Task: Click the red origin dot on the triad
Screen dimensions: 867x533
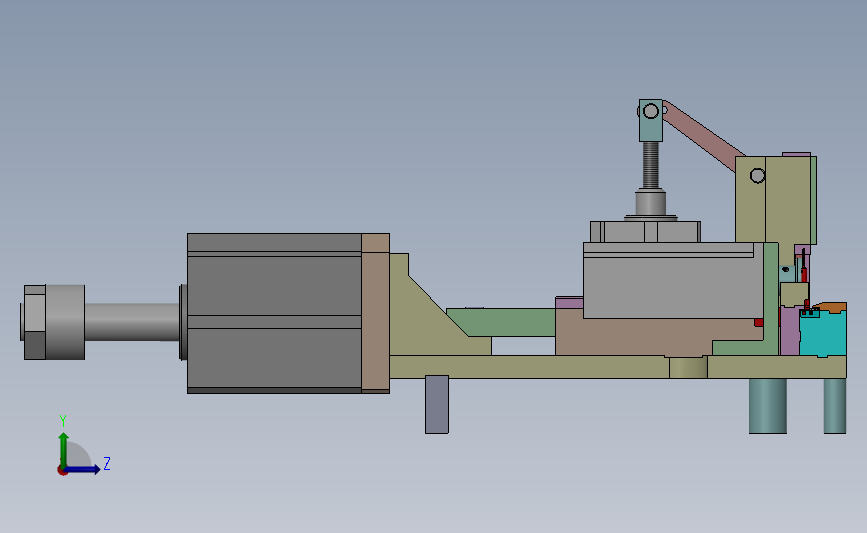Action: pyautogui.click(x=62, y=471)
